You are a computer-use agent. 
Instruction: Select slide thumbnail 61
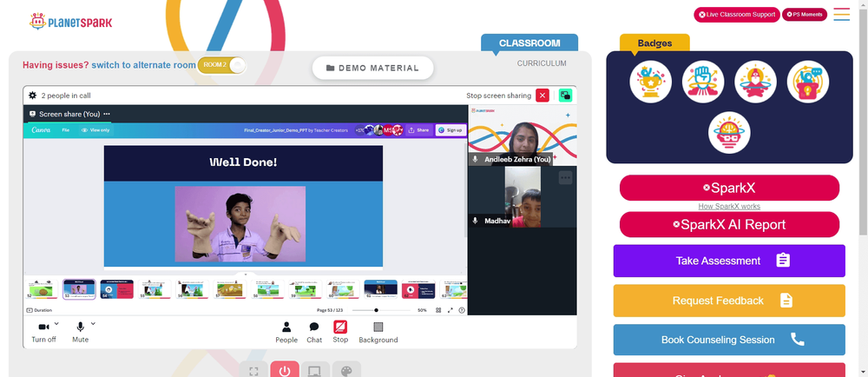pos(380,289)
